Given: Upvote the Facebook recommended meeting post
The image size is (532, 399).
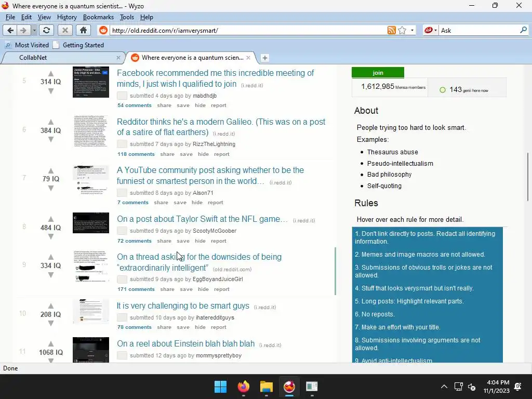Looking at the screenshot, I should (50, 73).
